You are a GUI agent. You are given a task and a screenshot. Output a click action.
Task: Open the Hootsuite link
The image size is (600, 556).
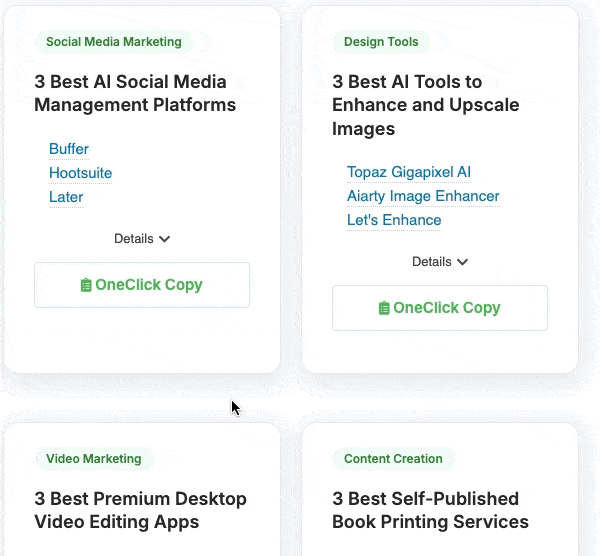click(80, 173)
